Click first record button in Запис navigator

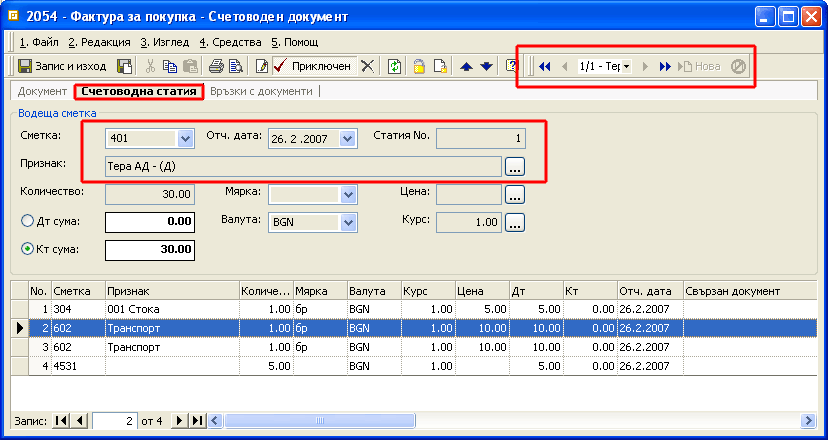61,421
